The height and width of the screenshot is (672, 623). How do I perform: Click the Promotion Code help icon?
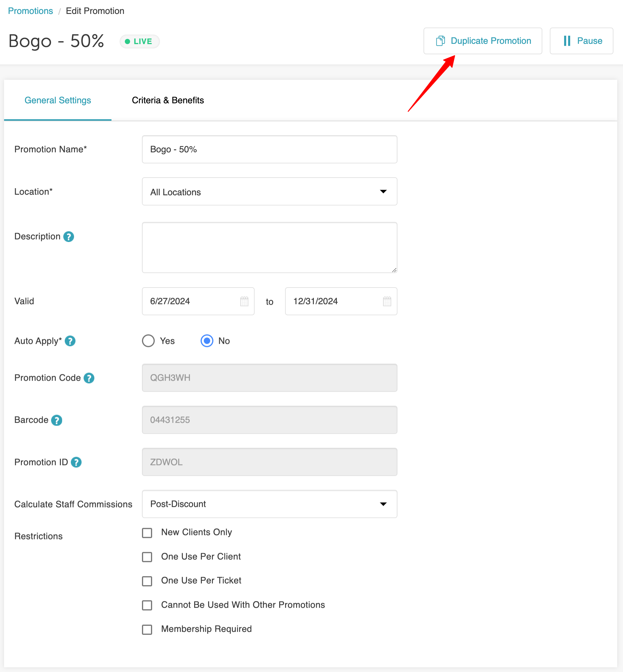tap(89, 378)
